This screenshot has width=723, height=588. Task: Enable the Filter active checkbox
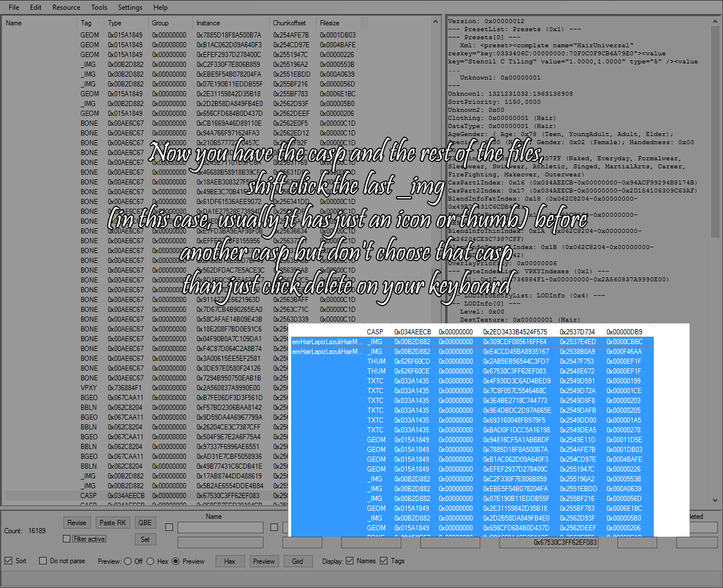(67, 539)
